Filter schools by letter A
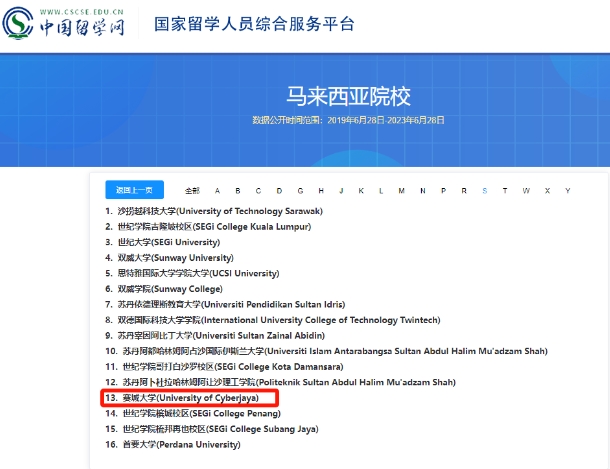 click(x=217, y=191)
